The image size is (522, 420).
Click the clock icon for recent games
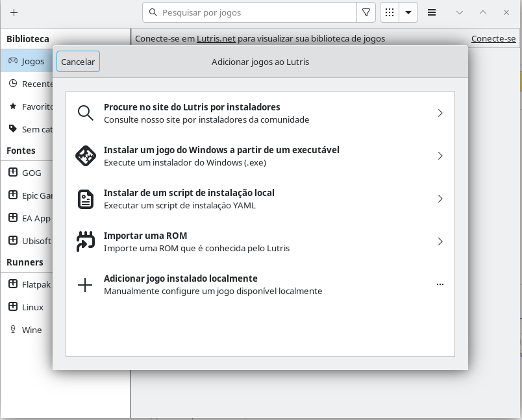click(x=13, y=83)
